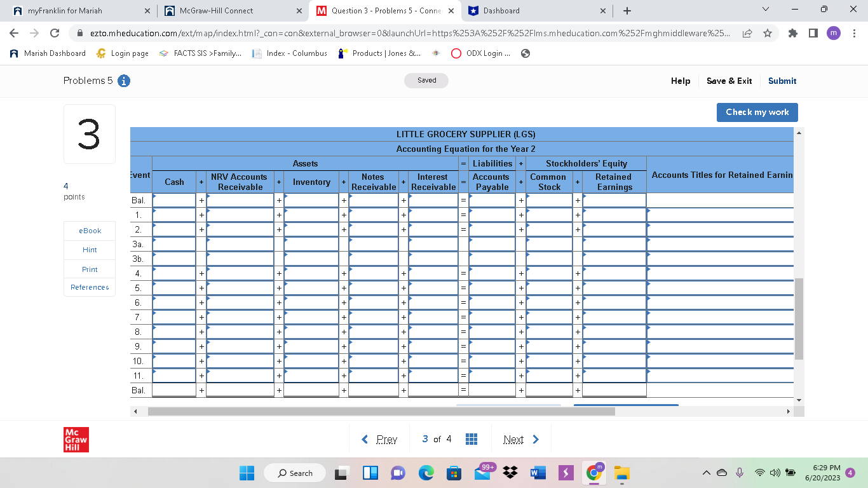
Task: Open the OneDrive cloud tray icon
Action: tap(721, 473)
